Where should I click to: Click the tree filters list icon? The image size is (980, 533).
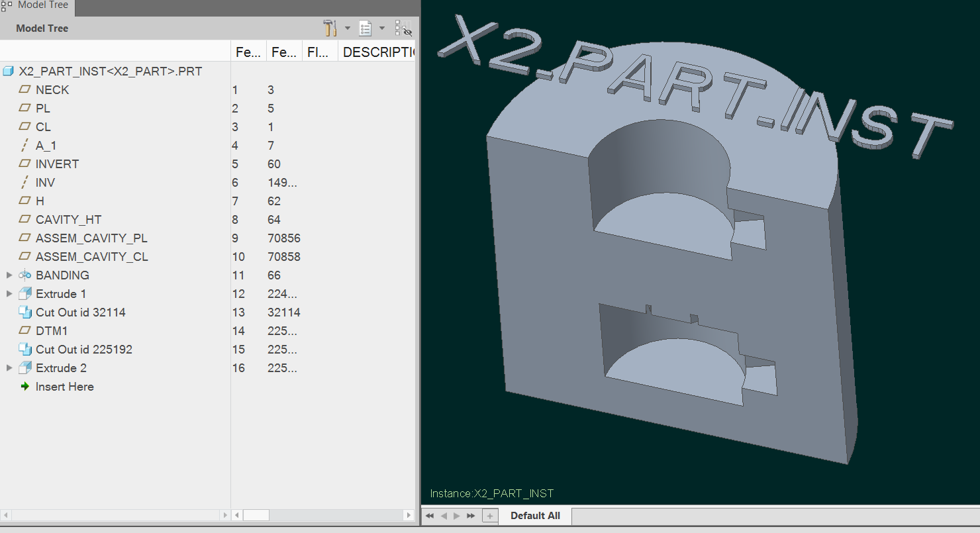click(x=365, y=28)
